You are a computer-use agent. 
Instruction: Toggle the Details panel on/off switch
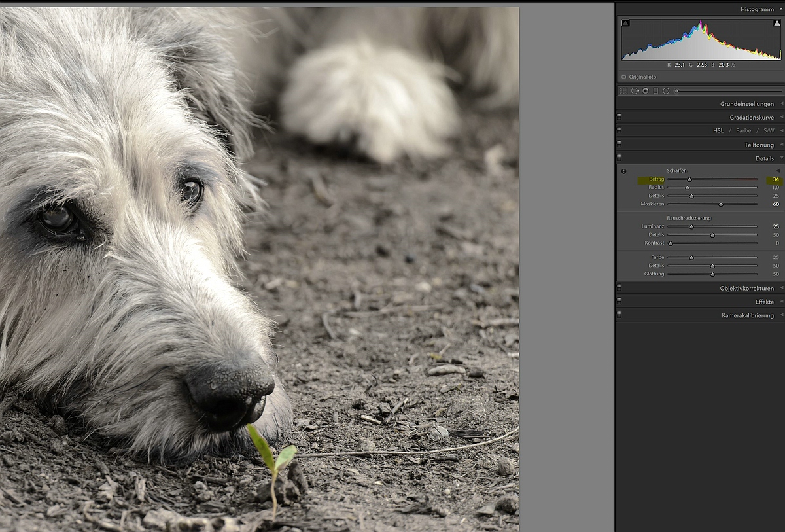coord(619,156)
